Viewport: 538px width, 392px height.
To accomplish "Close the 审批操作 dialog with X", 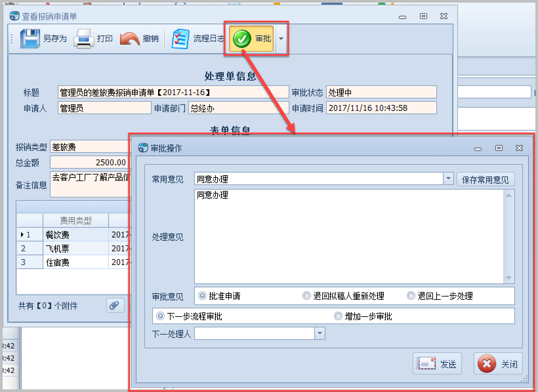I will coord(519,148).
